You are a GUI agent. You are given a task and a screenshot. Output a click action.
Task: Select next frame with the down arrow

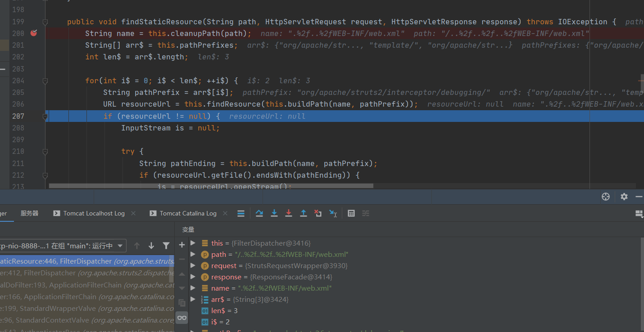click(x=151, y=246)
